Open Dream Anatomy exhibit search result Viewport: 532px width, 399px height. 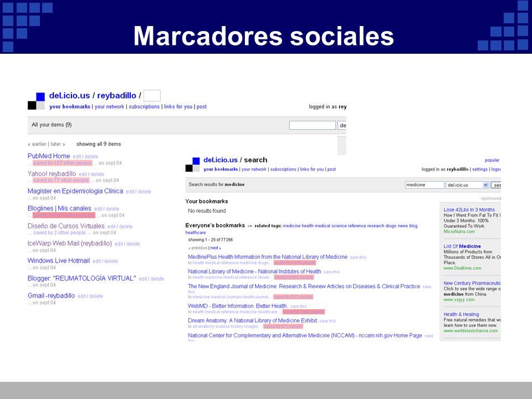pos(253,321)
